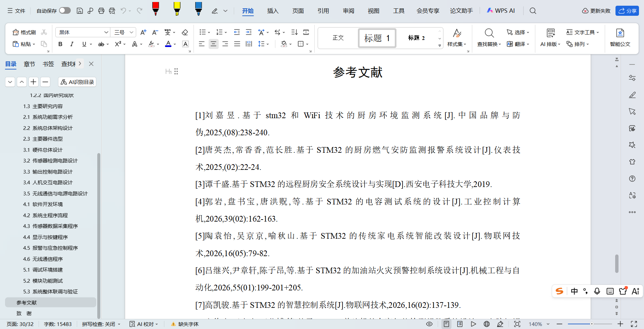Align text right
The width and height of the screenshot is (644, 329).
[225, 44]
